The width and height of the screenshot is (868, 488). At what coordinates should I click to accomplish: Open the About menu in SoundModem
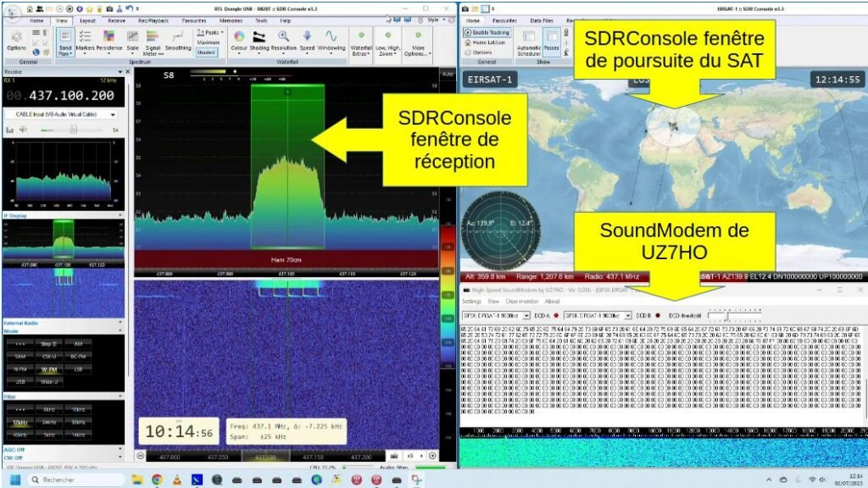pos(553,302)
